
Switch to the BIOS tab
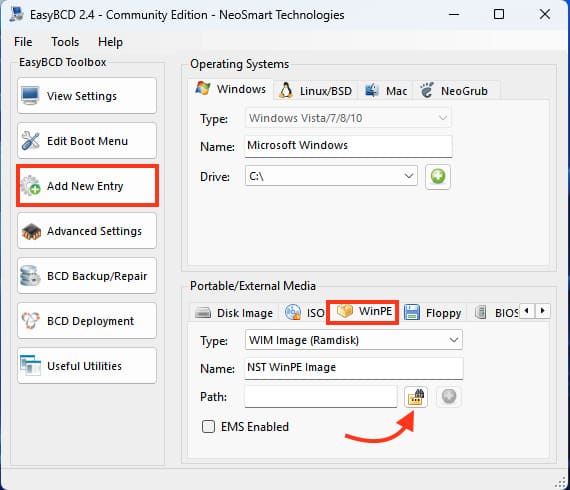[497, 313]
